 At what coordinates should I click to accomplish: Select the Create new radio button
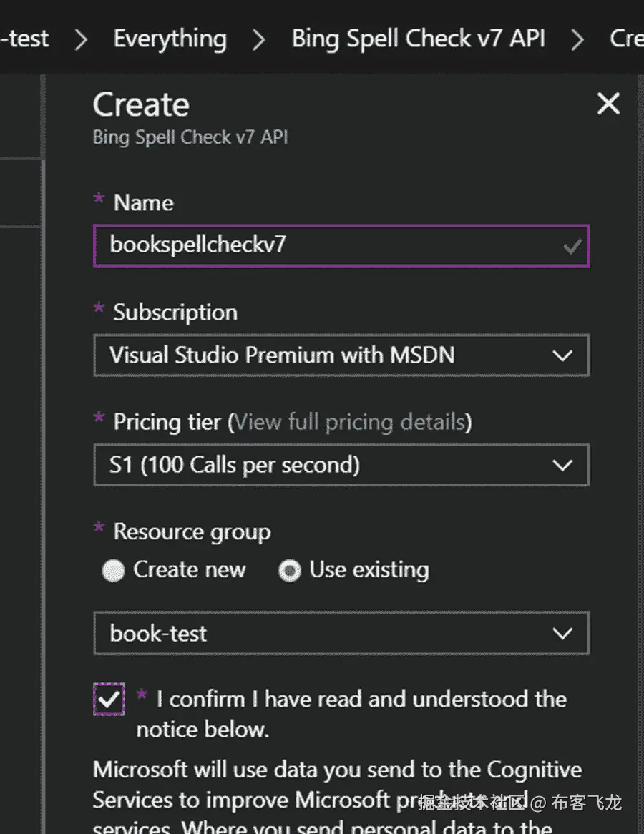[x=113, y=571]
